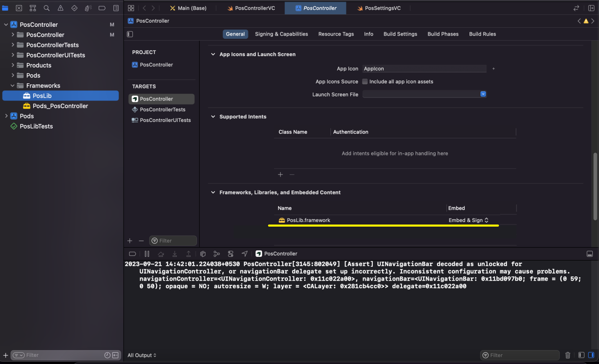Expand the PosControllerTests folder
The image size is (599, 364).
pos(13,45)
